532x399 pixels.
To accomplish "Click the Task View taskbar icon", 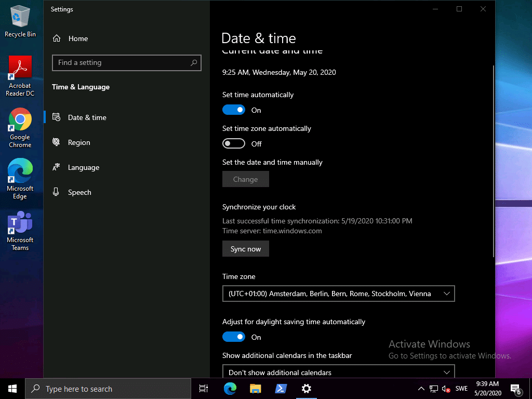I will 203,389.
